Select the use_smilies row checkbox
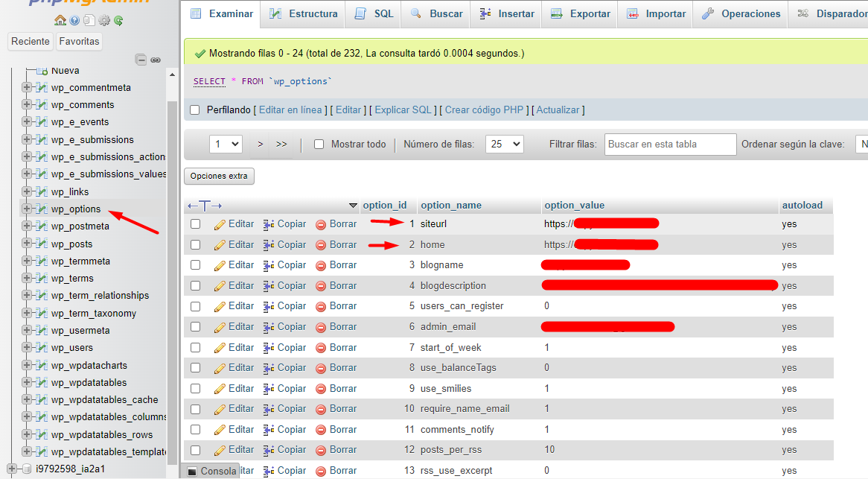Viewport: 868px width, 479px height. point(195,388)
